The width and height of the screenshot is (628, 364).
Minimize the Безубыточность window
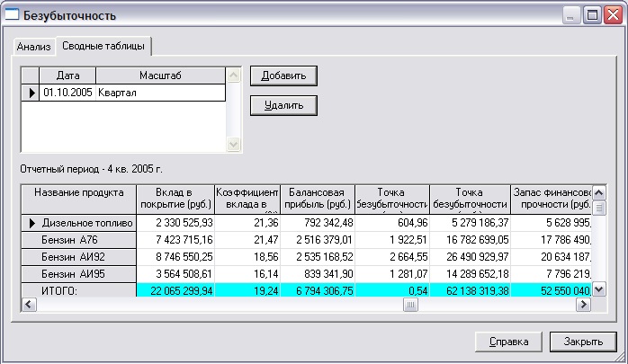(570, 15)
